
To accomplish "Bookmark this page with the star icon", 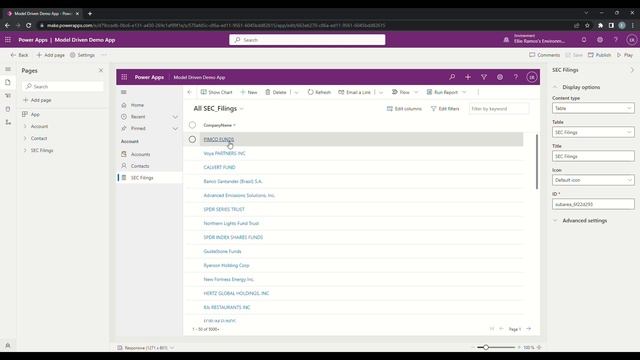I will pos(587,25).
